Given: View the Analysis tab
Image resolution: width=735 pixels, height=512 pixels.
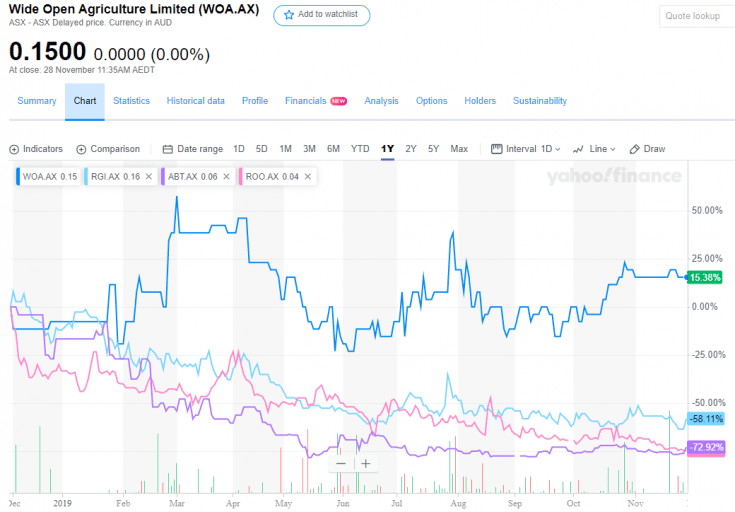Looking at the screenshot, I should [382, 101].
